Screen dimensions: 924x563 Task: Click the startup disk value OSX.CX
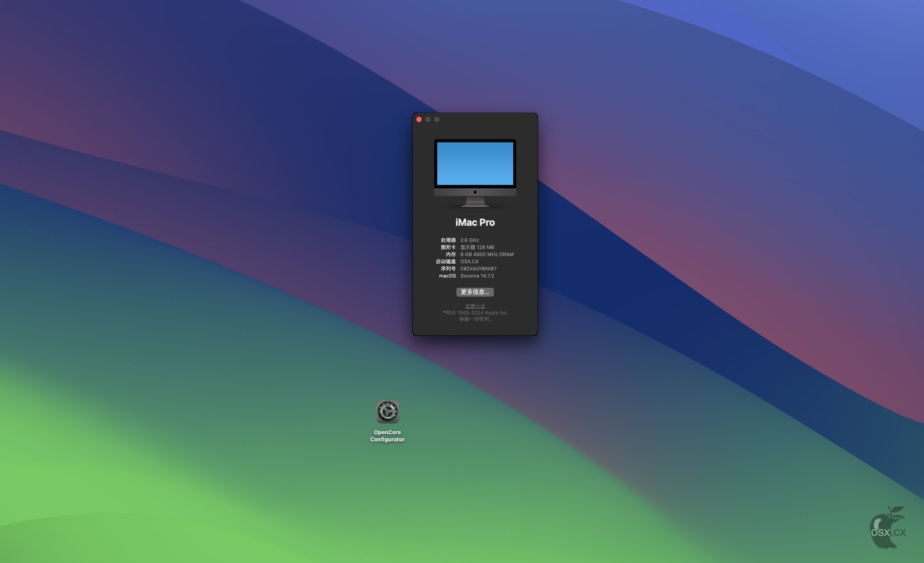(469, 261)
